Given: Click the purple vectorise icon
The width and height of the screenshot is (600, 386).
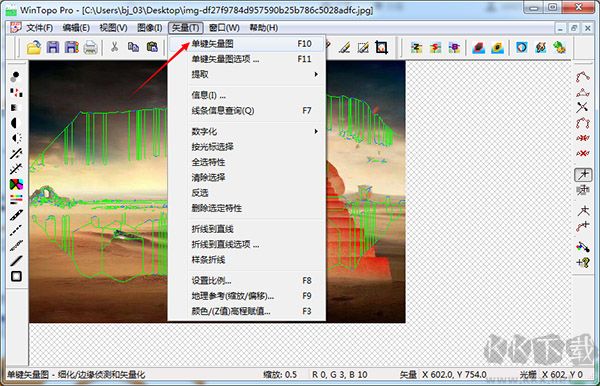Looking at the screenshot, I should 454,48.
